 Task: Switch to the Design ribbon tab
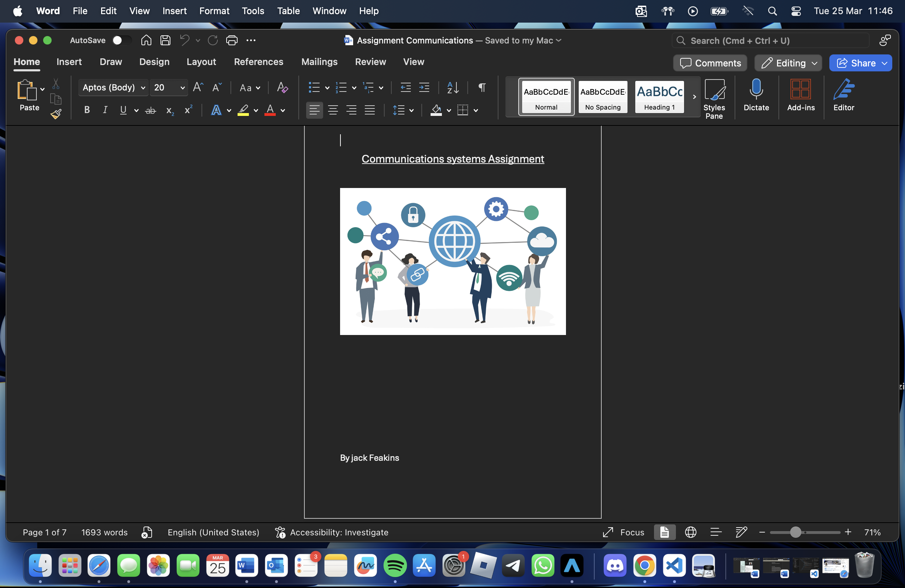[154, 62]
